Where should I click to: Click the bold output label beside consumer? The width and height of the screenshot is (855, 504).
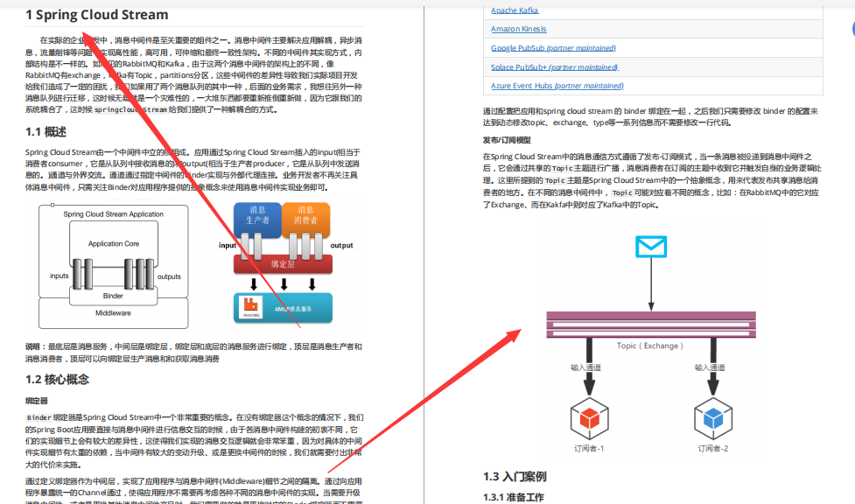pos(341,246)
